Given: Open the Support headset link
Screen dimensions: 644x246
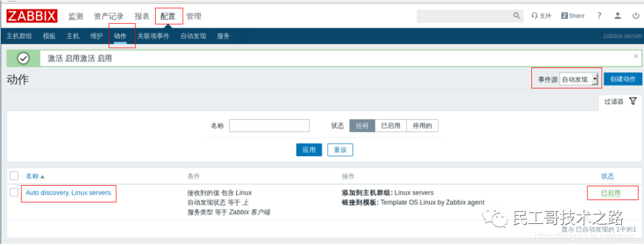Looking at the screenshot, I should click(541, 16).
